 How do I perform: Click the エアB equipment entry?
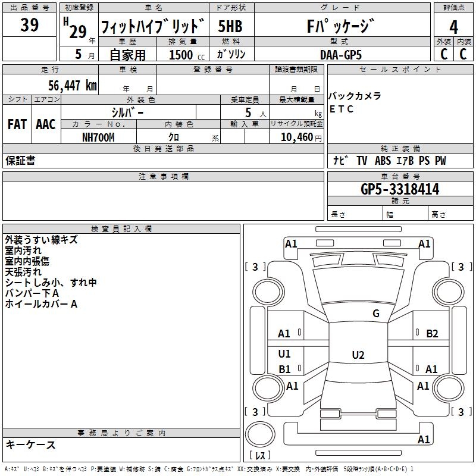(405, 161)
